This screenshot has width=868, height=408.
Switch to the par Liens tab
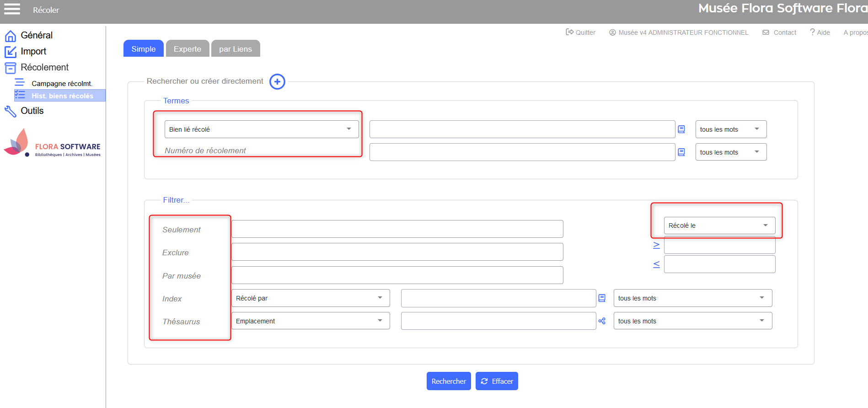pyautogui.click(x=235, y=49)
